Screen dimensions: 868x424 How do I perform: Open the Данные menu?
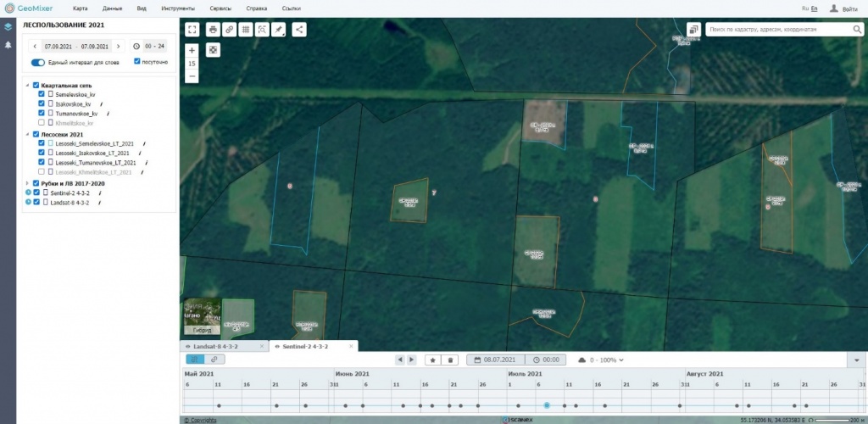coord(112,8)
